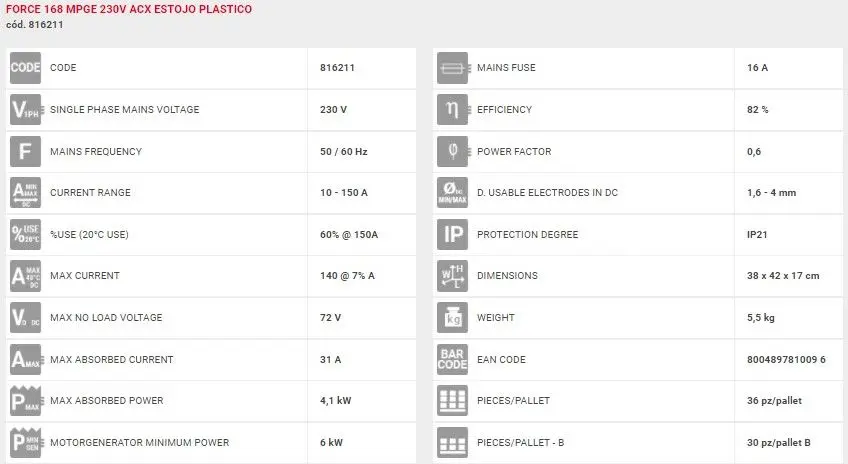Click the pieces/pallet icon
This screenshot has height=464, width=848.
coord(453,401)
